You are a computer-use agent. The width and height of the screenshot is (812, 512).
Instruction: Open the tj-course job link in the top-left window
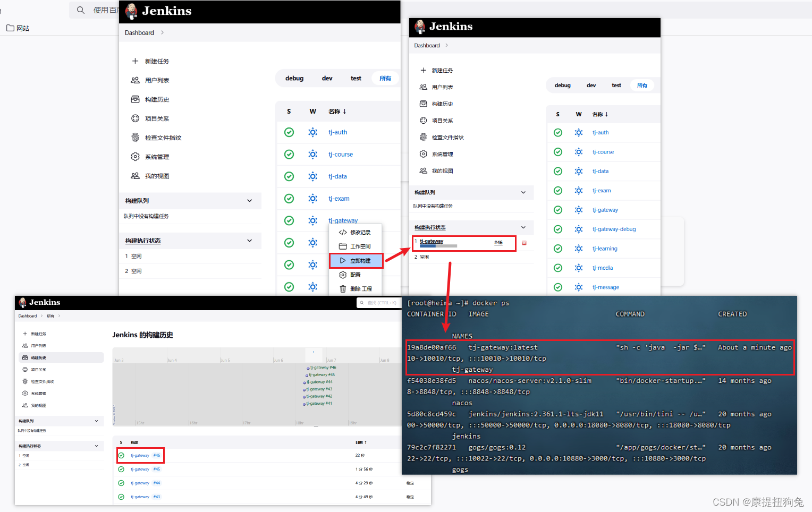tap(341, 155)
